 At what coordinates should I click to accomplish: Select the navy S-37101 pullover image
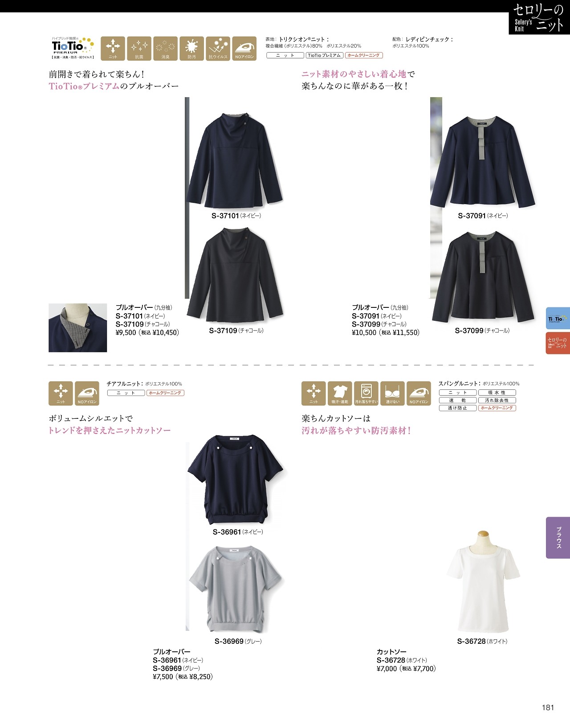pyautogui.click(x=236, y=160)
